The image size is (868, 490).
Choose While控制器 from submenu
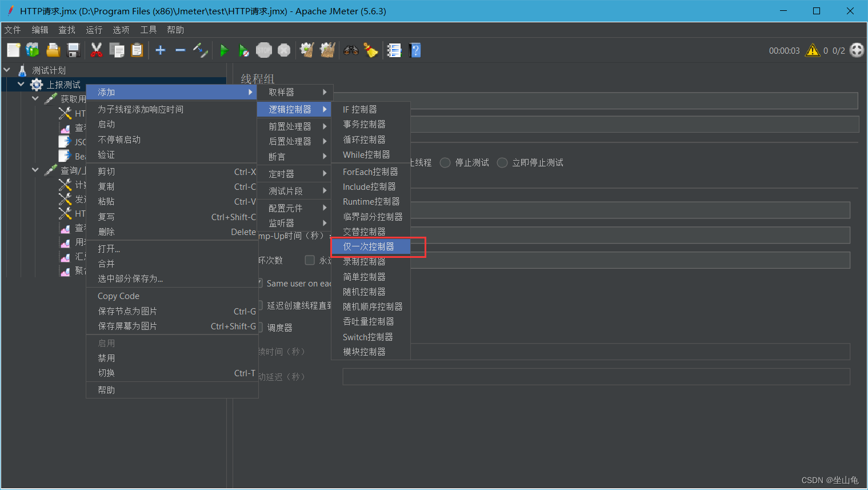tap(371, 154)
